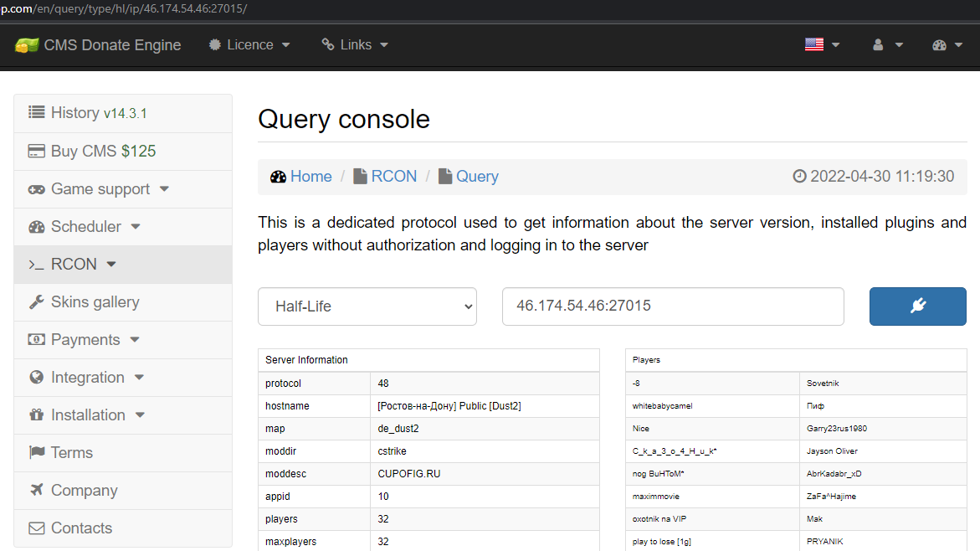Open the RCON terminal icon
Screen dimensions: 980x551
click(36, 263)
